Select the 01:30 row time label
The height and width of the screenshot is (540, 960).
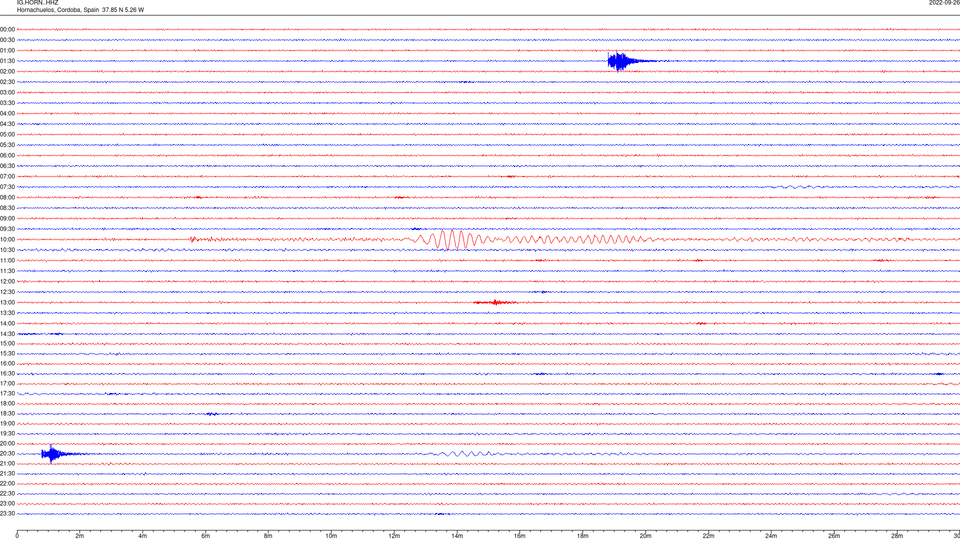[7, 61]
